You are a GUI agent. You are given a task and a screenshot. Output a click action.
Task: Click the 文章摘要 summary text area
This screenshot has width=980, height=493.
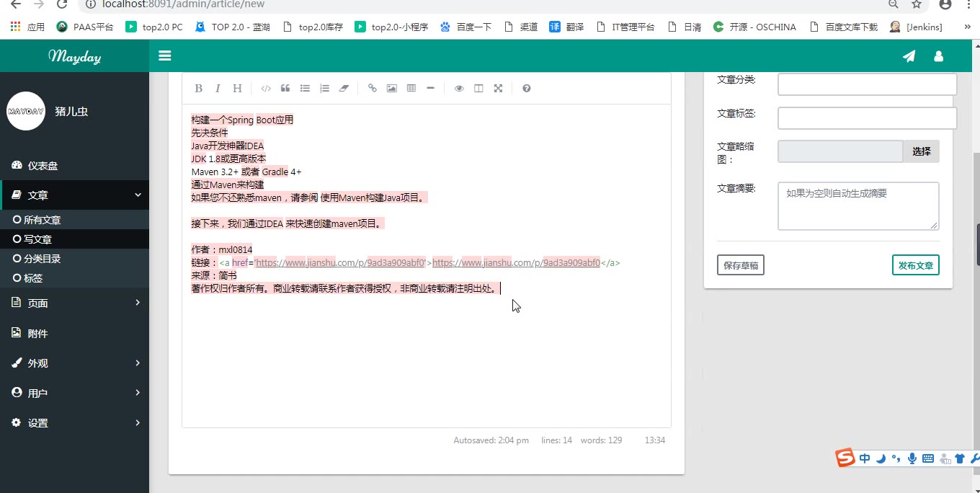[857, 206]
